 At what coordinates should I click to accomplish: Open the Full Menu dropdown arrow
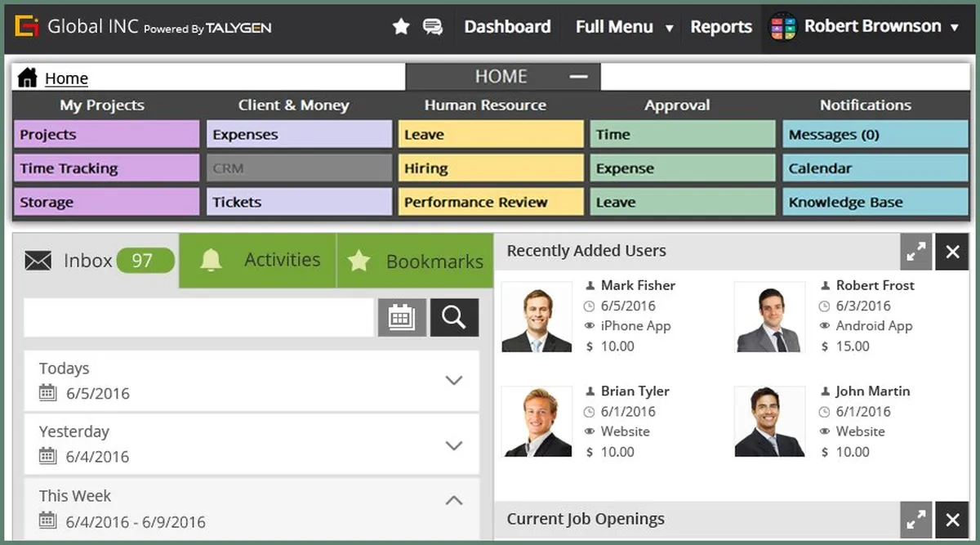click(669, 29)
